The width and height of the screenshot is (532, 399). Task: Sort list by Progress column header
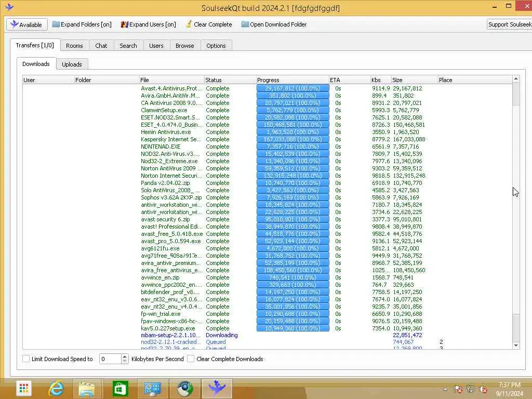pyautogui.click(x=292, y=79)
